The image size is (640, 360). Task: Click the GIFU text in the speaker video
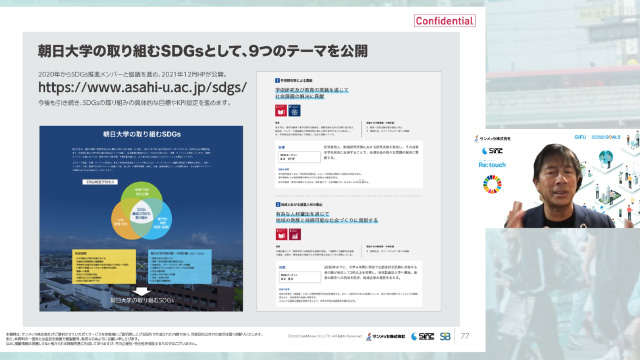coord(580,137)
